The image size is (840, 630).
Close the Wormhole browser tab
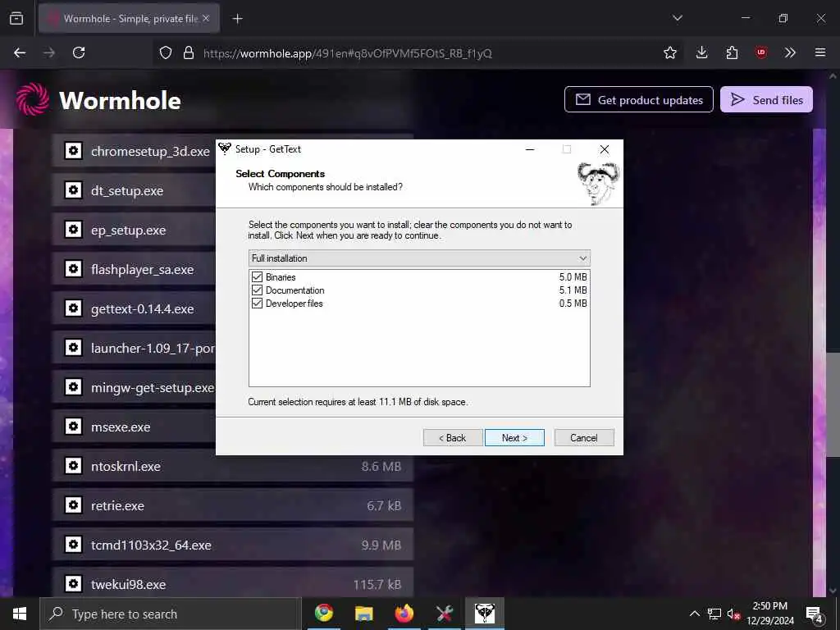point(206,19)
